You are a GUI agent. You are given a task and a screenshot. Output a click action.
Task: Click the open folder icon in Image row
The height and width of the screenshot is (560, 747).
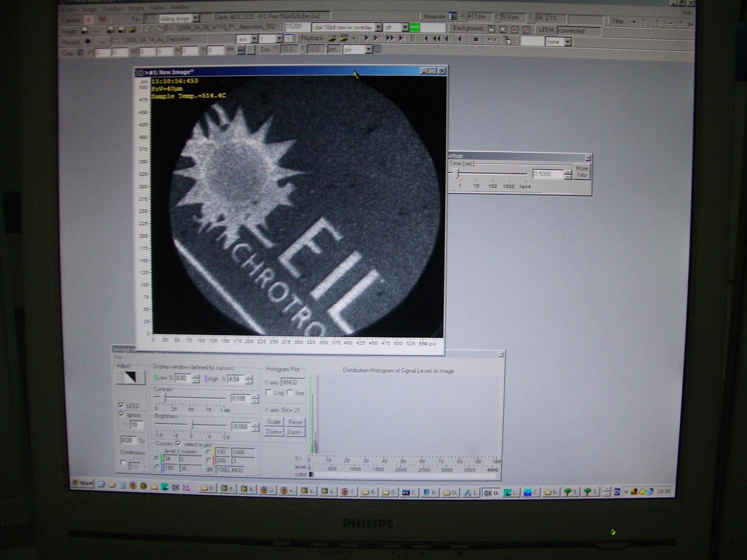132,30
